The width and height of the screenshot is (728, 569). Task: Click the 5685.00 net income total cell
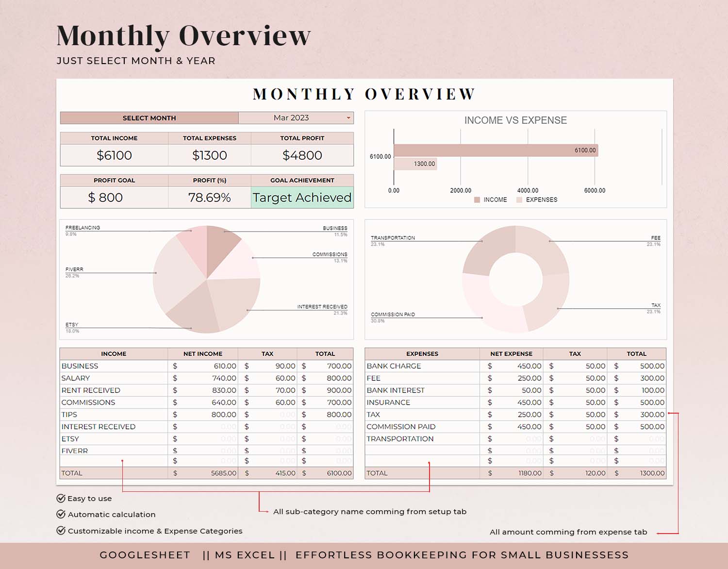tap(203, 473)
